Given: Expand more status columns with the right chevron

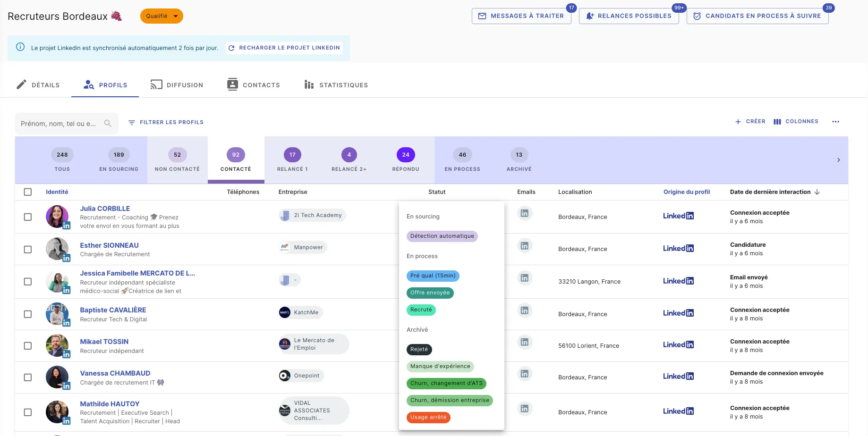Looking at the screenshot, I should [839, 160].
